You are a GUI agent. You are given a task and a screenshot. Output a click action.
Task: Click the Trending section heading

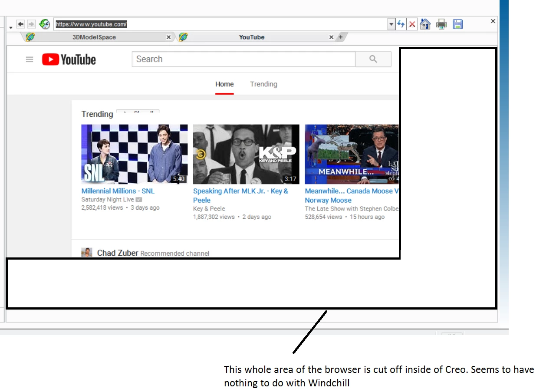point(97,114)
